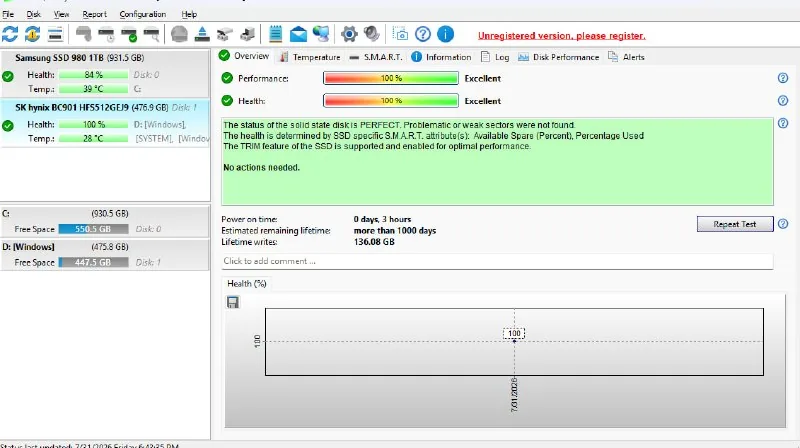This screenshot has height=448, width=800.
Task: Click the refresh icon with warning sign
Action: [x=32, y=34]
